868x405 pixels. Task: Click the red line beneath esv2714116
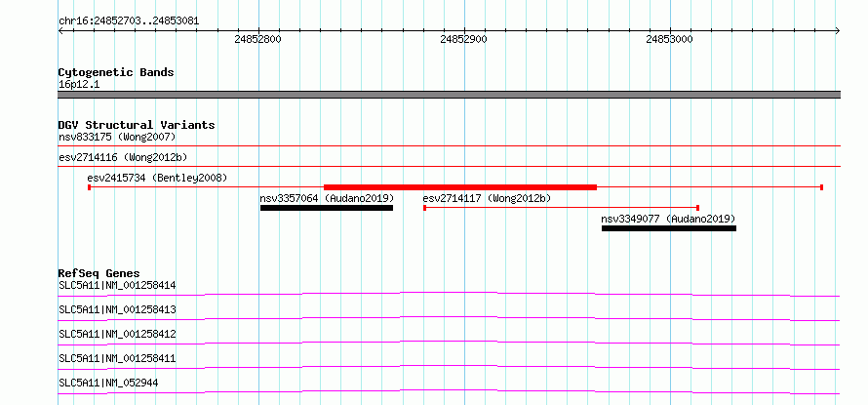click(x=449, y=166)
